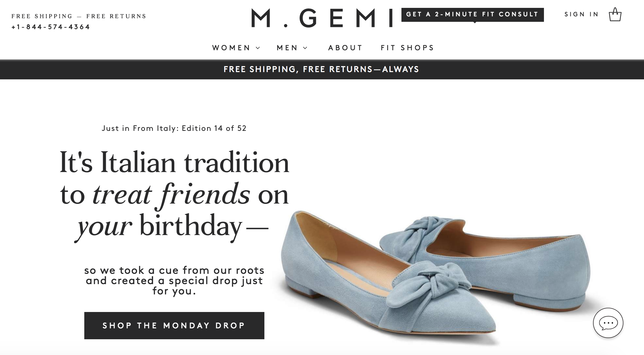Viewport: 644px width, 355px height.
Task: Open the MEN chevron arrow
Action: click(305, 48)
